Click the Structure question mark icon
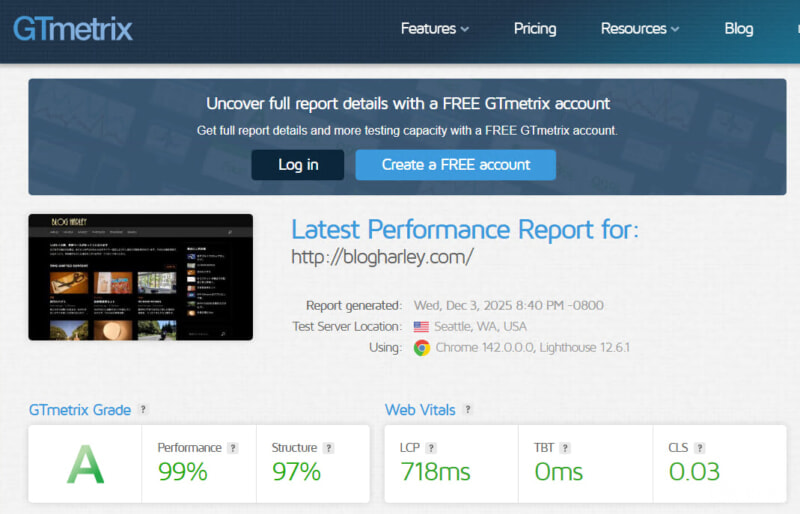 [329, 448]
